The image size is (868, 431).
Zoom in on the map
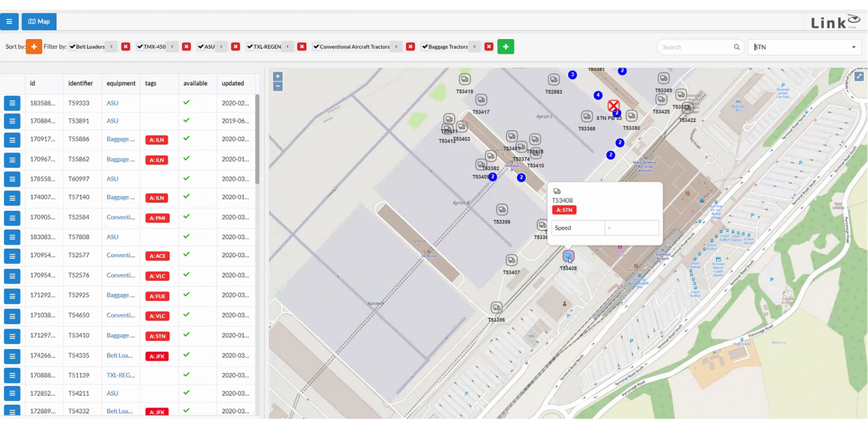point(278,77)
